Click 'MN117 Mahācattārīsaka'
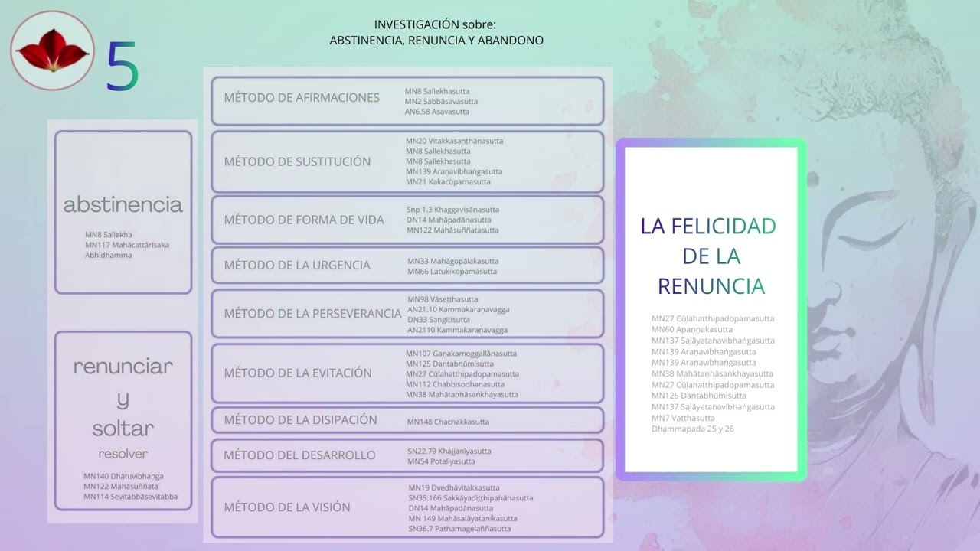980x551 pixels. 127,245
